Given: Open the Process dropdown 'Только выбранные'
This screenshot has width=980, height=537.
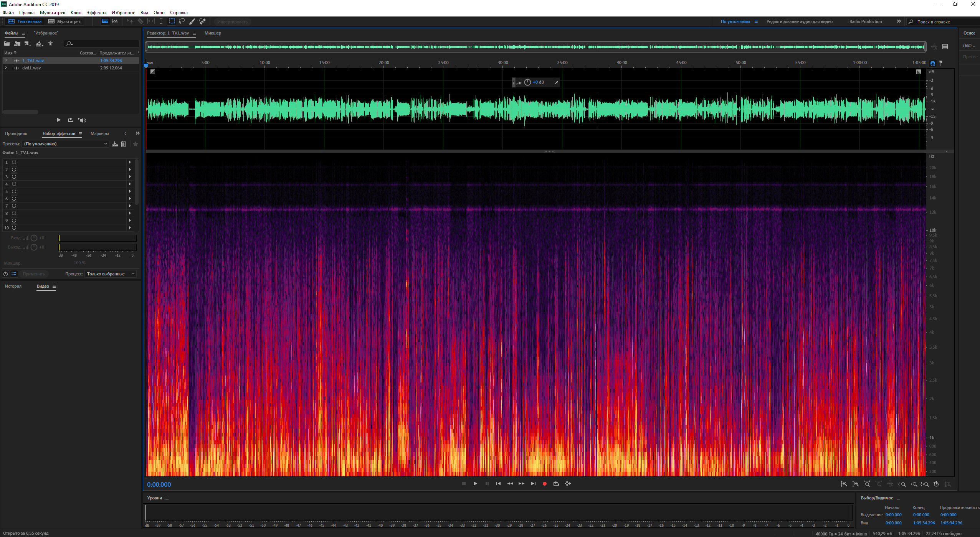Looking at the screenshot, I should (x=111, y=274).
